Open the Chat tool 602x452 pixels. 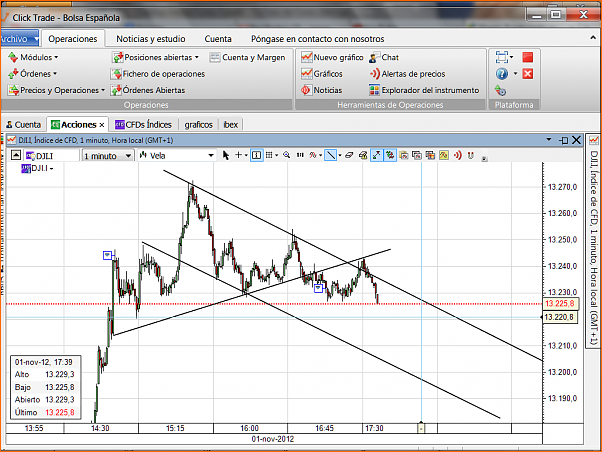click(384, 57)
